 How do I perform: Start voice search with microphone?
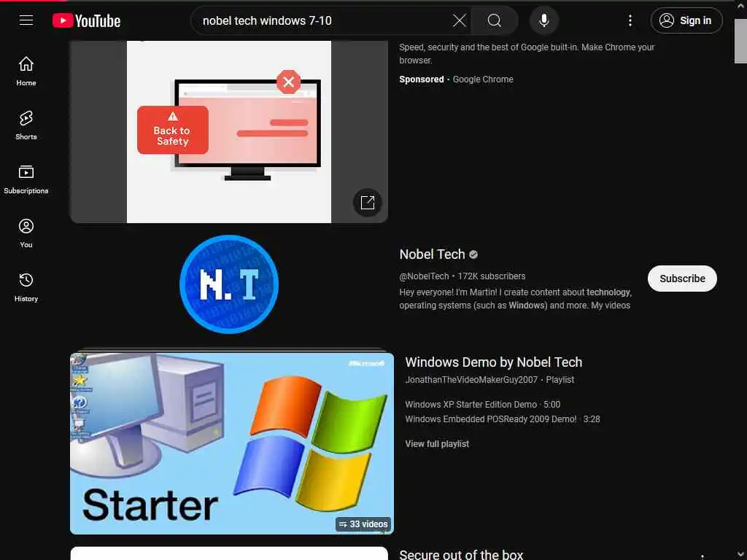(x=543, y=20)
